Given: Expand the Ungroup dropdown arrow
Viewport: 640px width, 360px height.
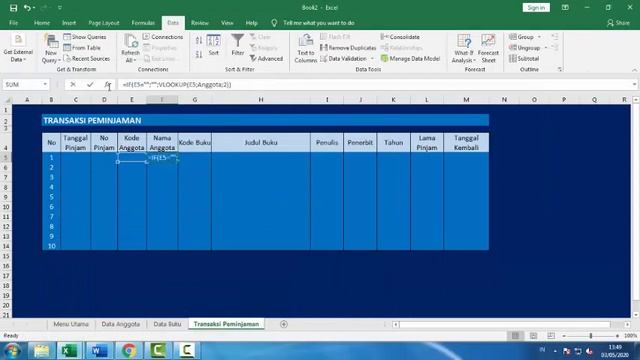Looking at the screenshot, I should click(x=546, y=48).
